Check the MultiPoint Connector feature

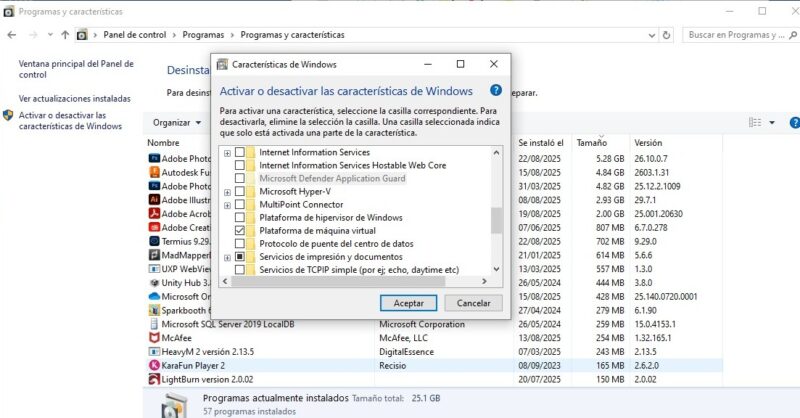point(239,205)
